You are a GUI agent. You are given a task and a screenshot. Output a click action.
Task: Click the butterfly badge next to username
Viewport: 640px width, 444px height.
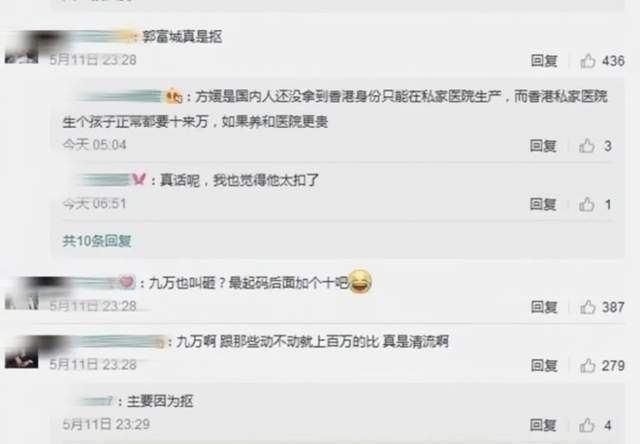pyautogui.click(x=139, y=179)
